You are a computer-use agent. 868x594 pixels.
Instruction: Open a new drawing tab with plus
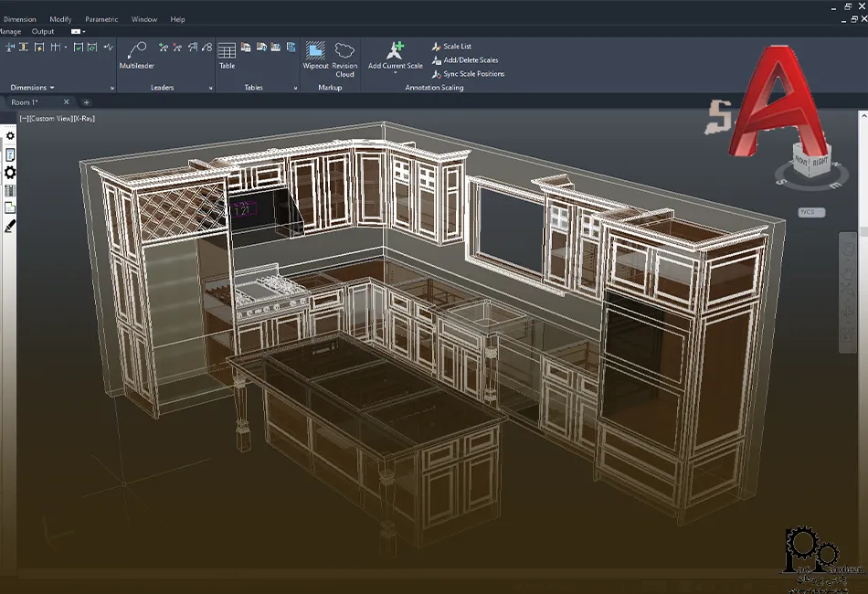click(x=87, y=102)
